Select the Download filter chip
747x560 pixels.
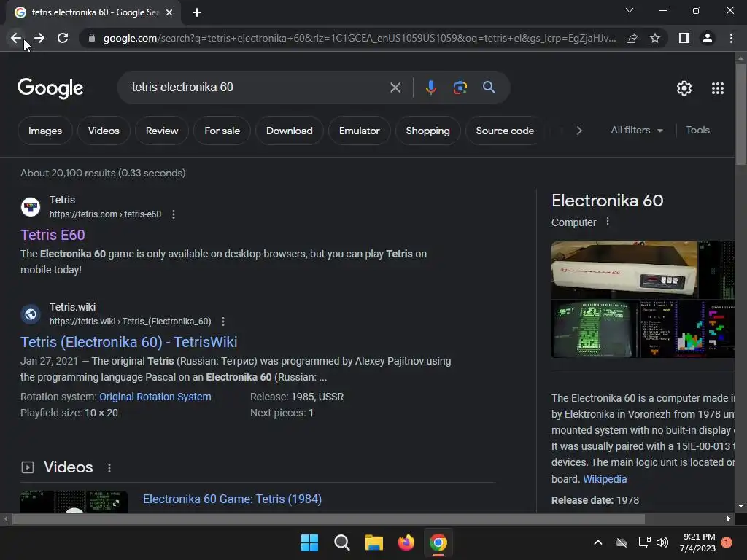289,131
